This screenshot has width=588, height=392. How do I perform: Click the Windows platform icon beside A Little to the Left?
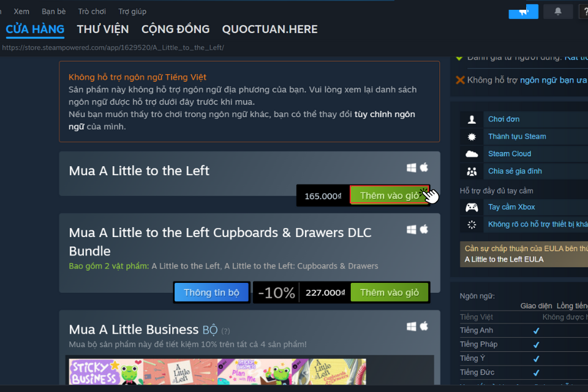pos(412,168)
